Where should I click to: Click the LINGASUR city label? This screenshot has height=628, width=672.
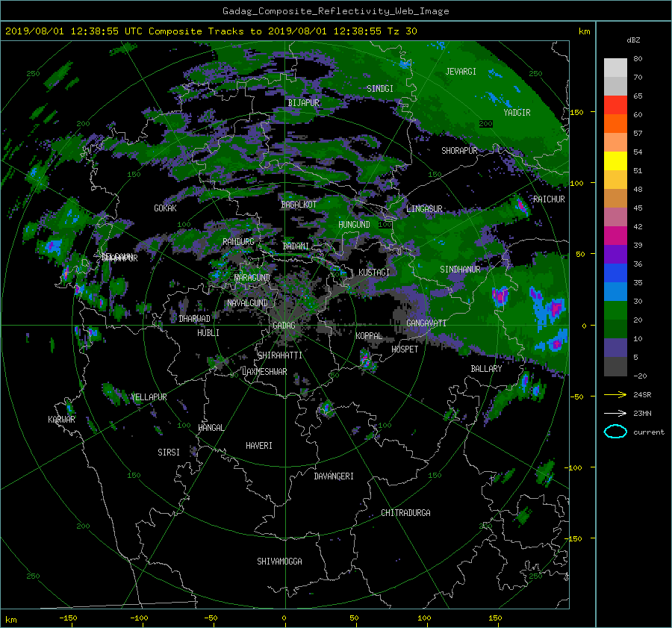424,209
